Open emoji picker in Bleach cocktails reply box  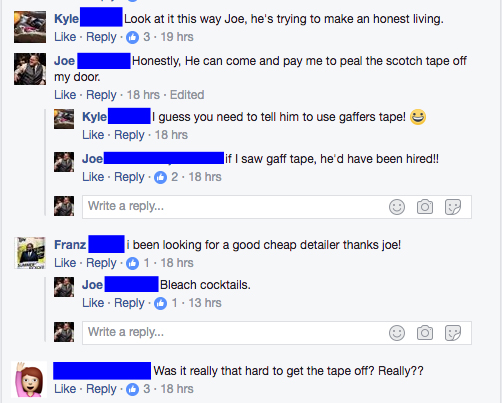coord(397,333)
